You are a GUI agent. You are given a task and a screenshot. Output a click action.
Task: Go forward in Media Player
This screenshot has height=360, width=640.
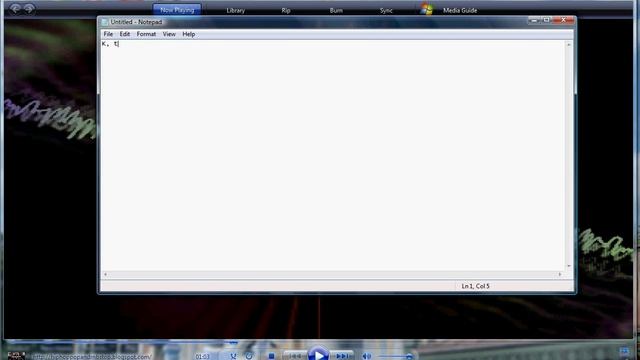(29, 8)
